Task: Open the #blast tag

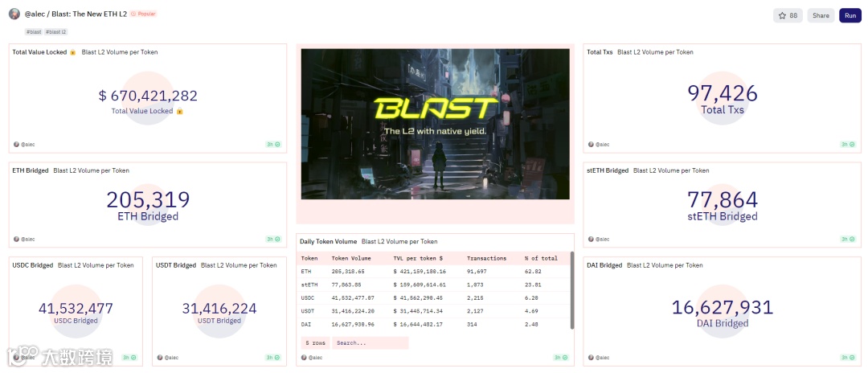Action: coord(33,32)
